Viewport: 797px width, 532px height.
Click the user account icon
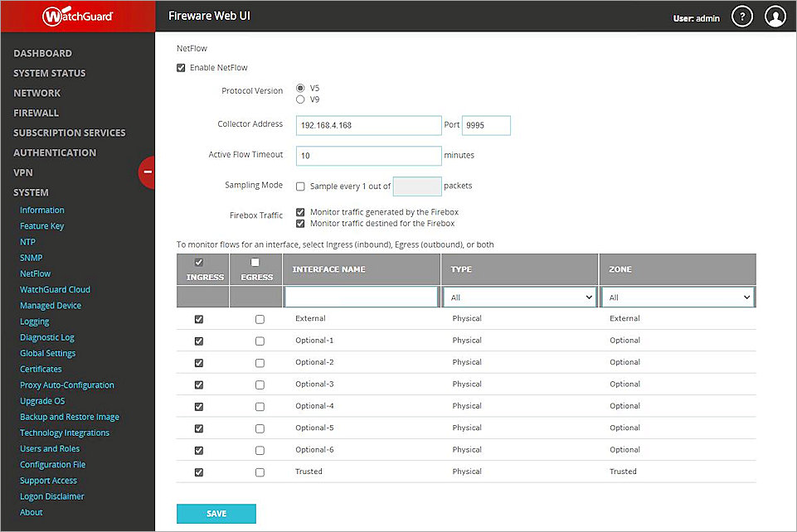[775, 16]
